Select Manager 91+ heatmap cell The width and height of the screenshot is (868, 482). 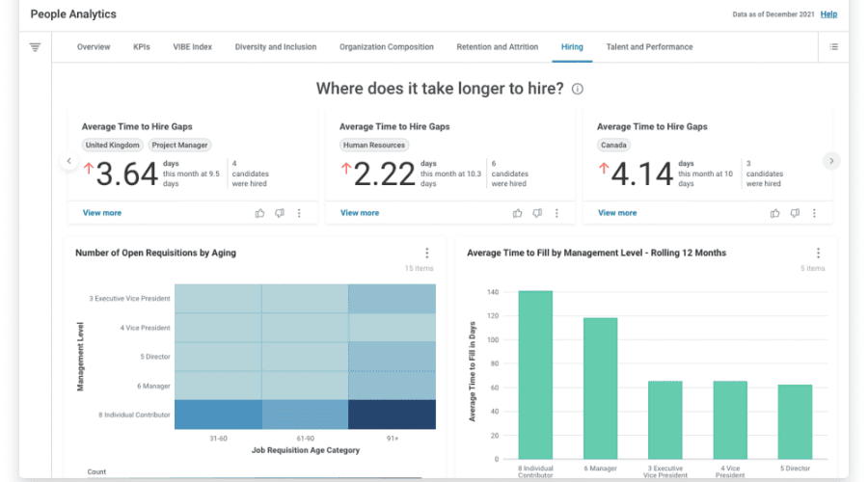(392, 386)
